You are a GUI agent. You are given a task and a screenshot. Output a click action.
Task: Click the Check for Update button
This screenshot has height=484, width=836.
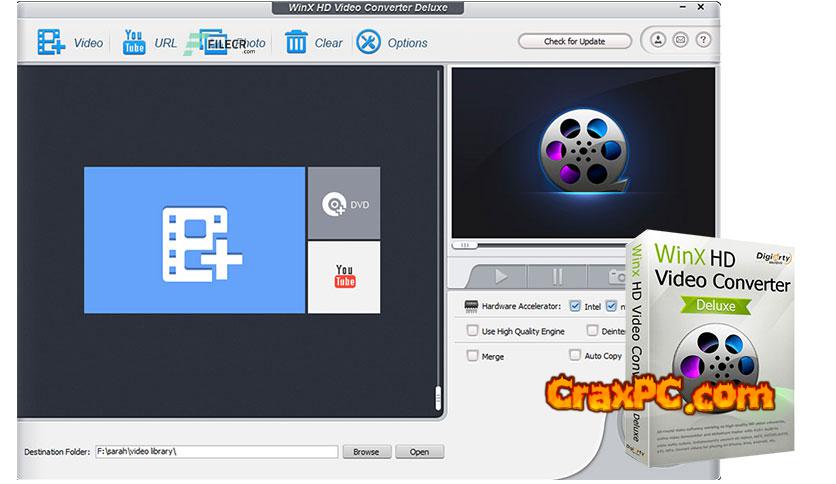[575, 41]
